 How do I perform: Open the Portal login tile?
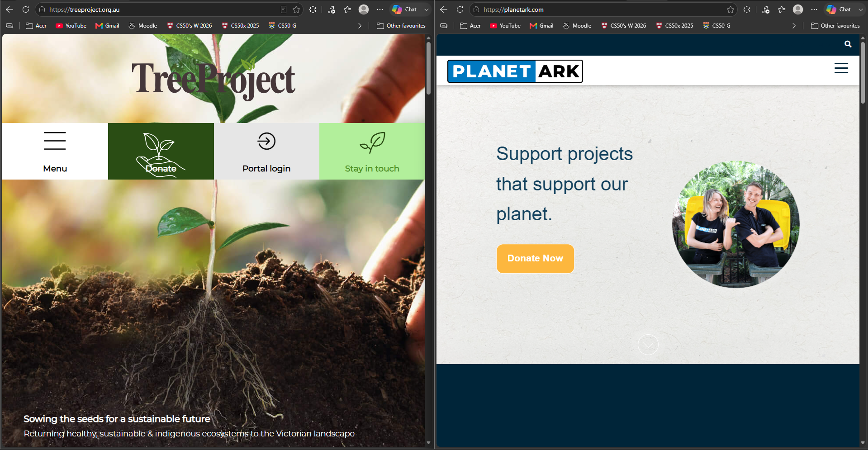(266, 151)
